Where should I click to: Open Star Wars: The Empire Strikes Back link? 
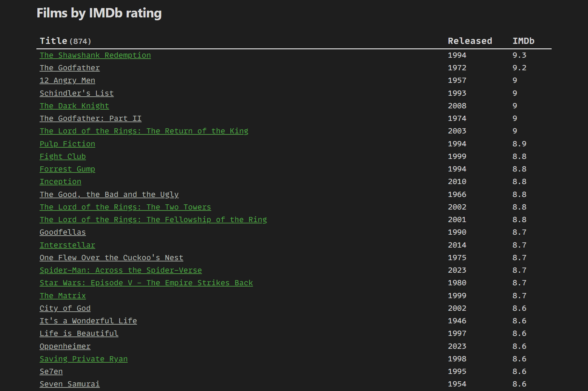pyautogui.click(x=146, y=283)
